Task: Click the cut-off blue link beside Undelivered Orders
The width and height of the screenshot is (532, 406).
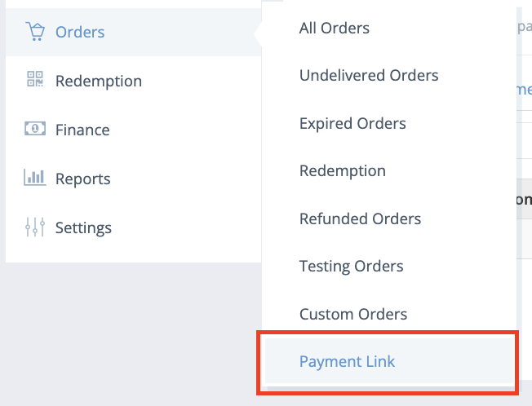Action: pyautogui.click(x=524, y=90)
